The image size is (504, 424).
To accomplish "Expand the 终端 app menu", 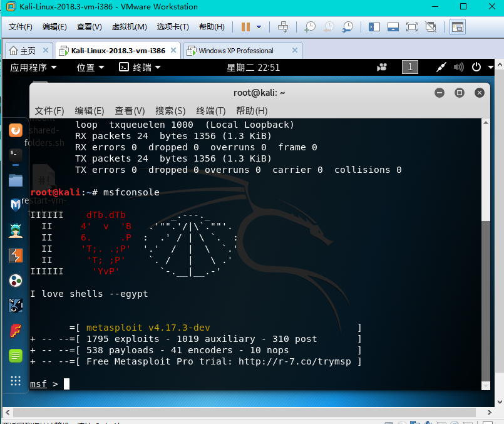I will 140,68.
